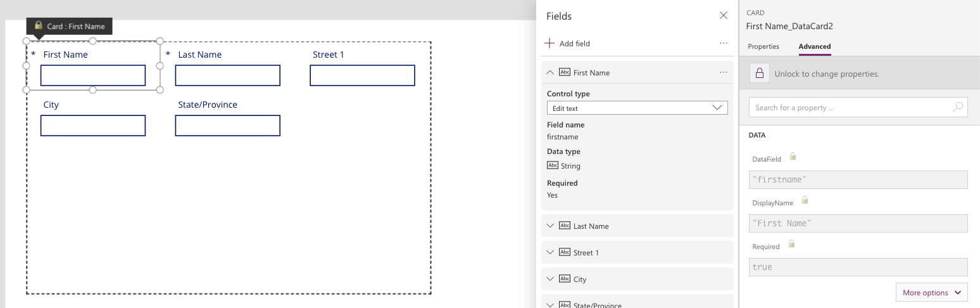Click the DisplayName "First Name" value box
This screenshot has height=308, width=980.
point(858,223)
